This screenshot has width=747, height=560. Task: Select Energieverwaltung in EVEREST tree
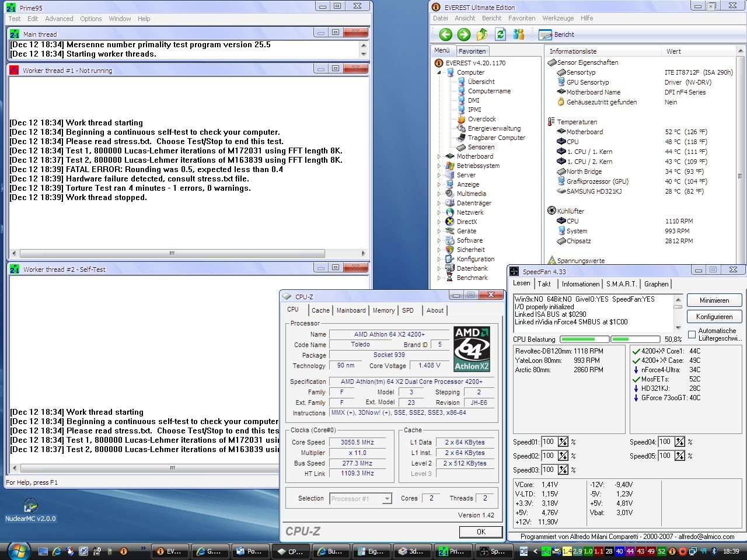[x=494, y=128]
